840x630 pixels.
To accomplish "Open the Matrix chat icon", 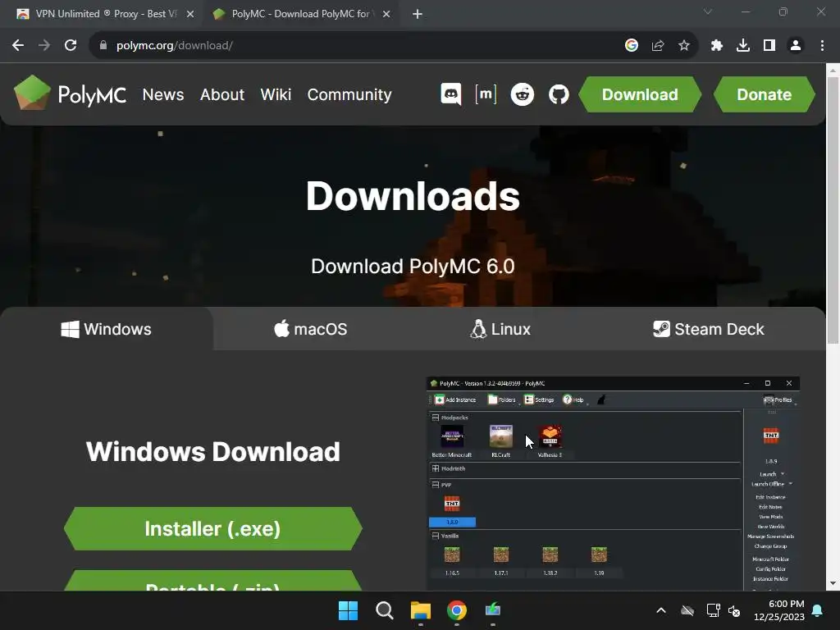I will tap(486, 94).
